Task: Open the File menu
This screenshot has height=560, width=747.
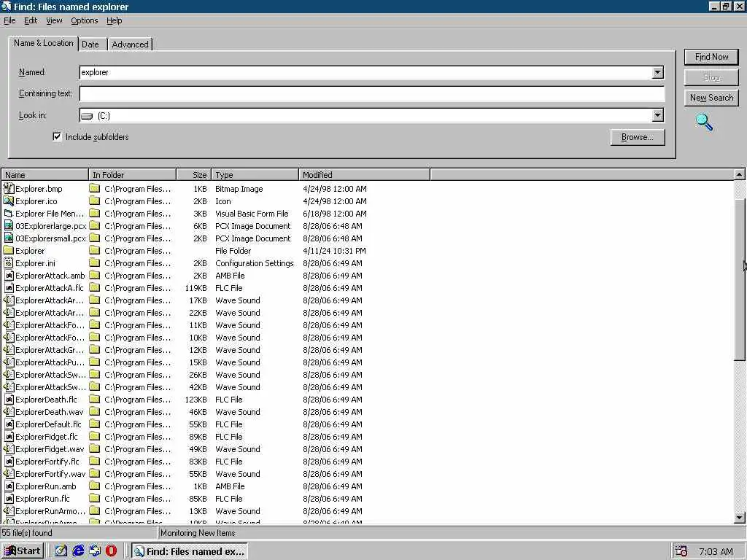Action: point(9,20)
